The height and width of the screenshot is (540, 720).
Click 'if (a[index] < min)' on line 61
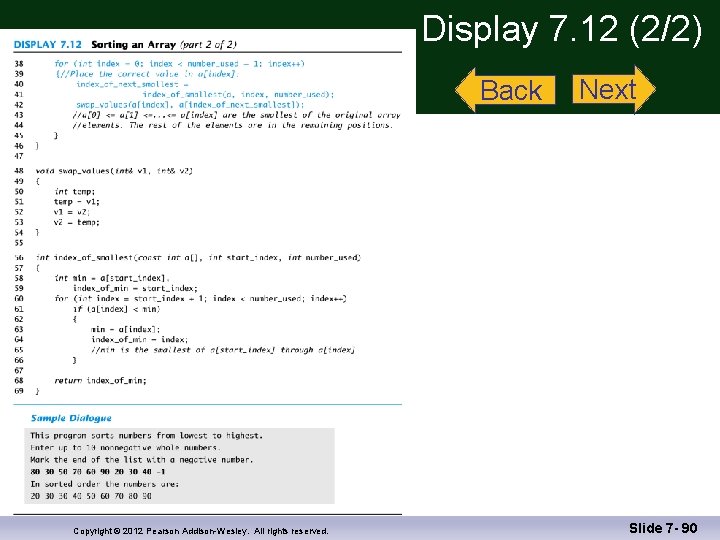[x=117, y=309]
